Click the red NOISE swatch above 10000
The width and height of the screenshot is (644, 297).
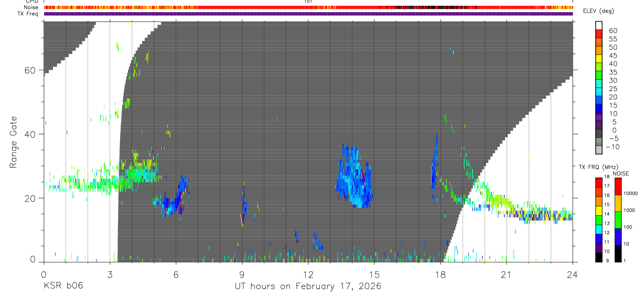tap(618, 186)
